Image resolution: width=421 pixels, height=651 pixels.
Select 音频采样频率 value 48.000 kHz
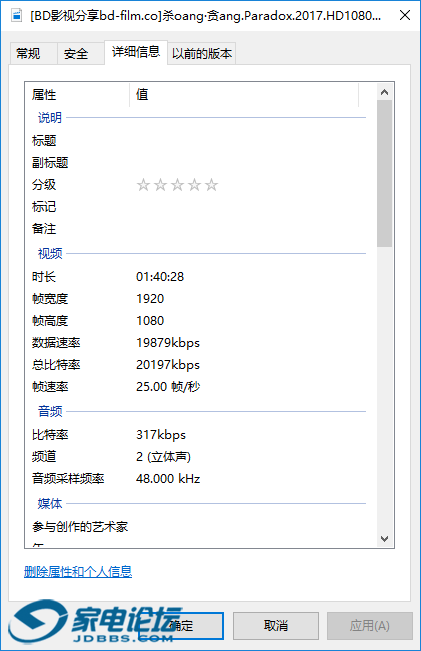(168, 479)
